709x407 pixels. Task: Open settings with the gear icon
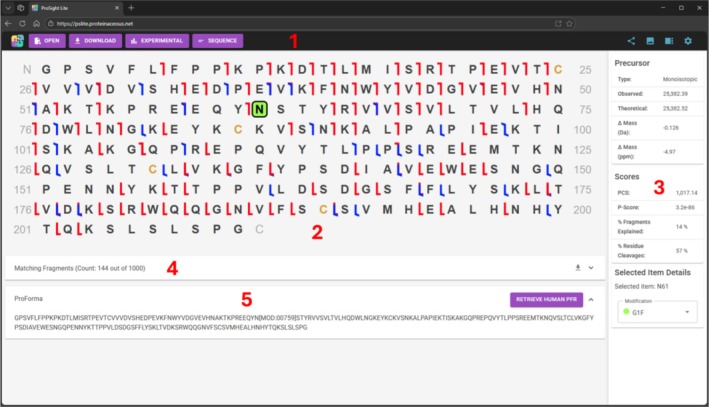tap(688, 41)
